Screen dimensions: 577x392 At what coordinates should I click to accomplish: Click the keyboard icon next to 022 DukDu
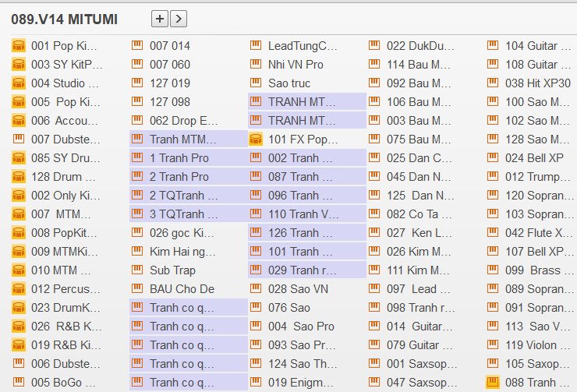tap(374, 46)
